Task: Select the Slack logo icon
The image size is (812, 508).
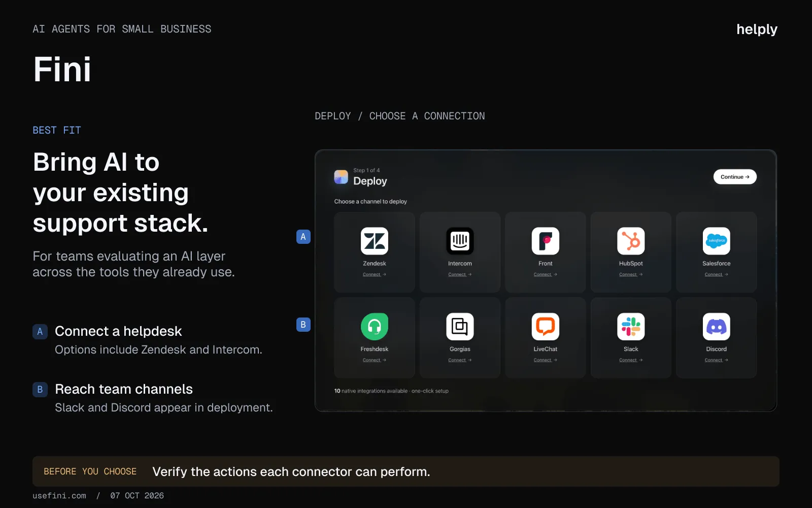Action: tap(631, 327)
